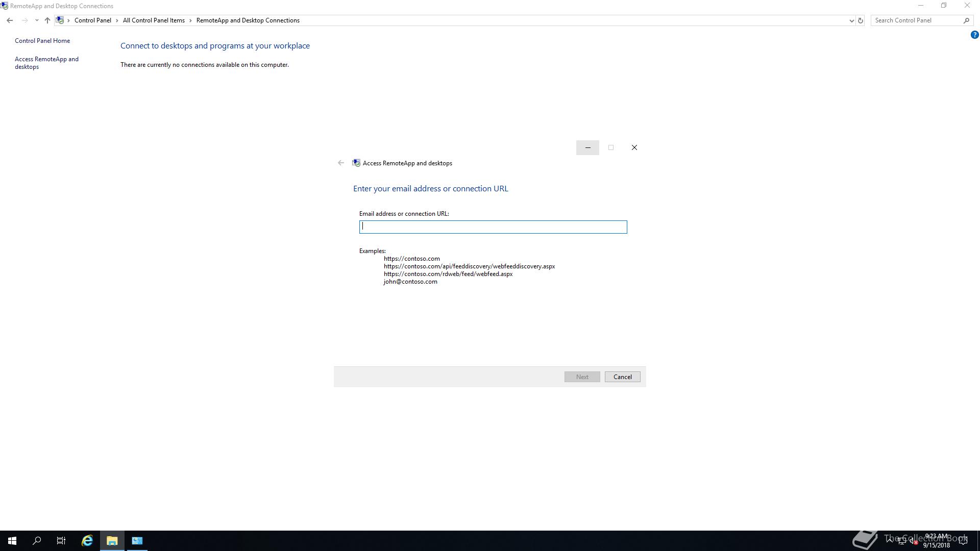Select the All Control Panel Items breadcrumb

tap(154, 20)
